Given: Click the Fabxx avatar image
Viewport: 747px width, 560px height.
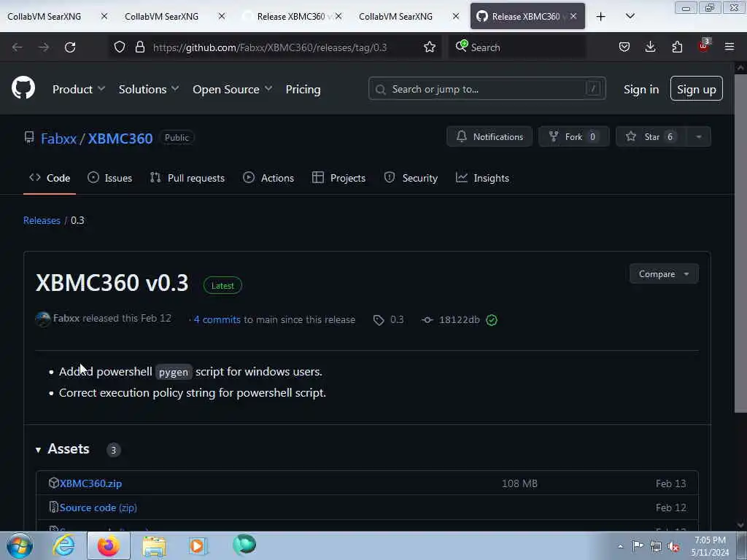Looking at the screenshot, I should click(x=43, y=319).
